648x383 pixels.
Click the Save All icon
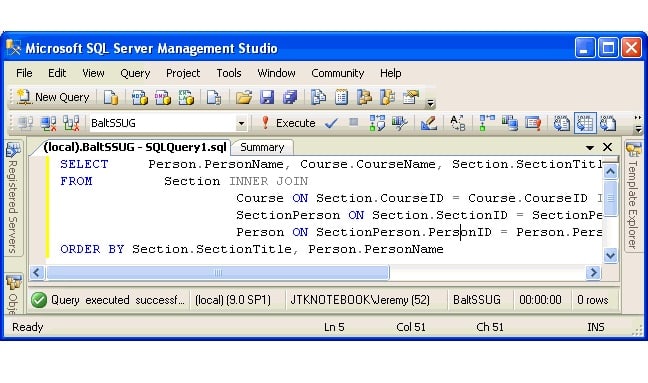pos(290,98)
